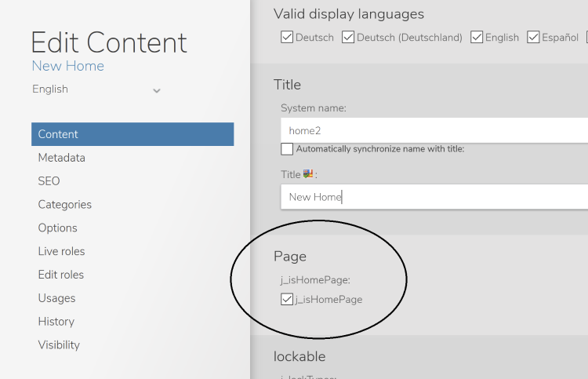Enable automatically synchronize name with title
588x379 pixels.
pos(287,149)
